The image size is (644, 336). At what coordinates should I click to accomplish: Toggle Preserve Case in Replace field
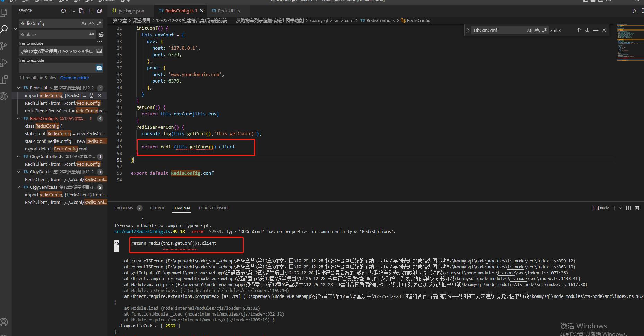[92, 34]
